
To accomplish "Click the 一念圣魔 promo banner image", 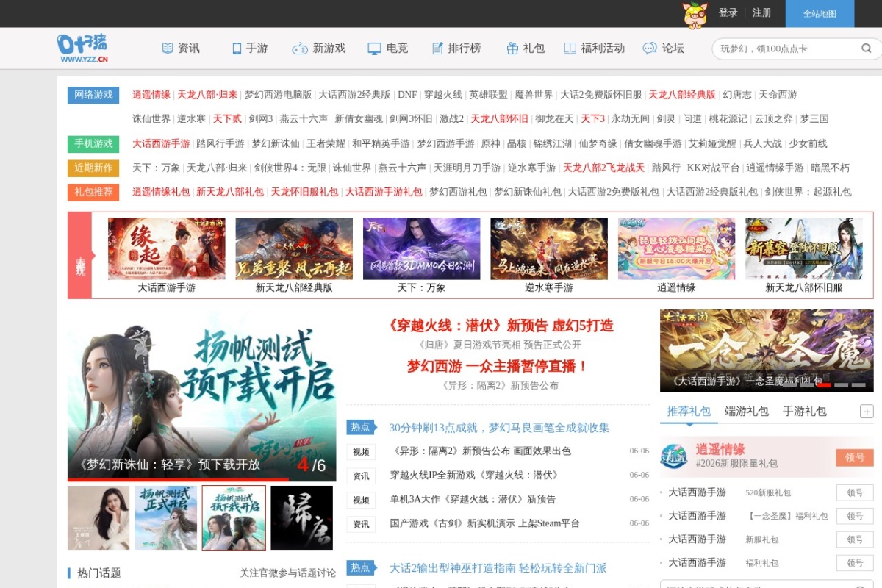I will 767,351.
